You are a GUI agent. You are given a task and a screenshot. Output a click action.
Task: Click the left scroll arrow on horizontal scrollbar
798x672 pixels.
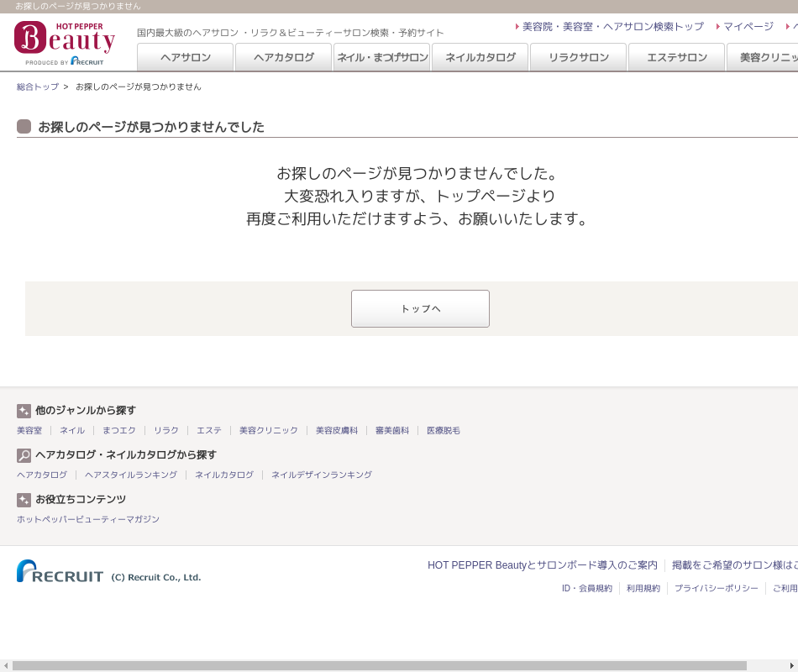6,665
